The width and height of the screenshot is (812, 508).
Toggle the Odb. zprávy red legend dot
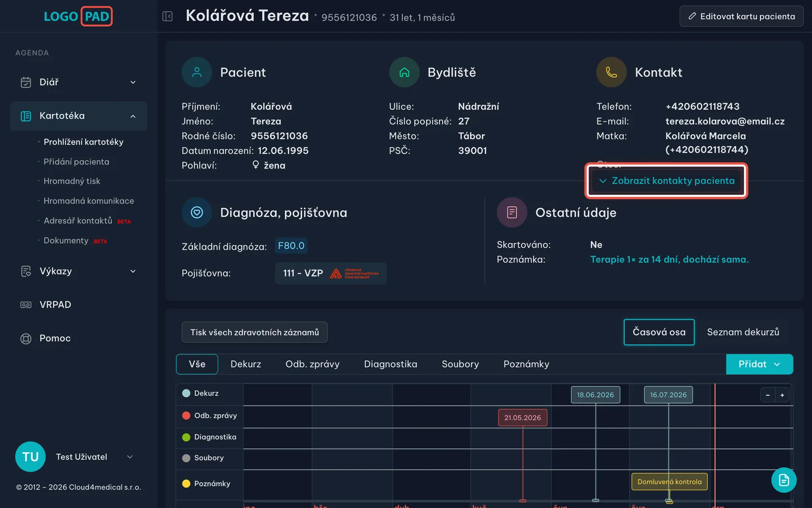tap(186, 416)
